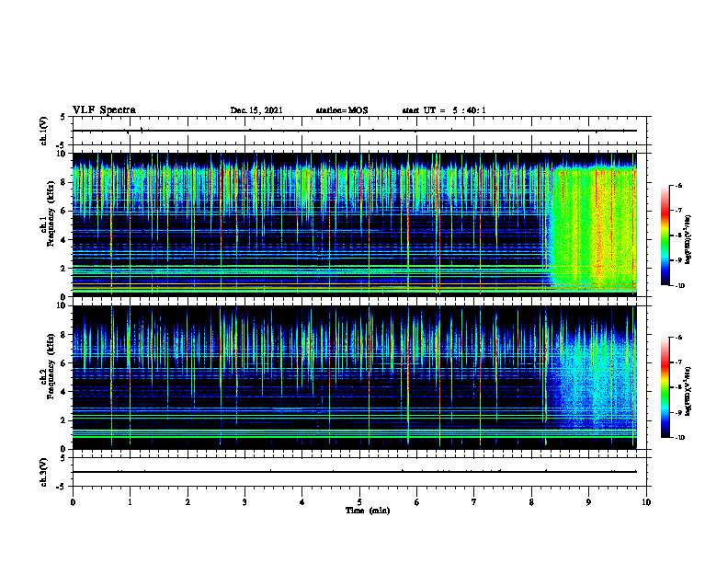Click the ch.2 spectrogram plot area

click(x=355, y=377)
